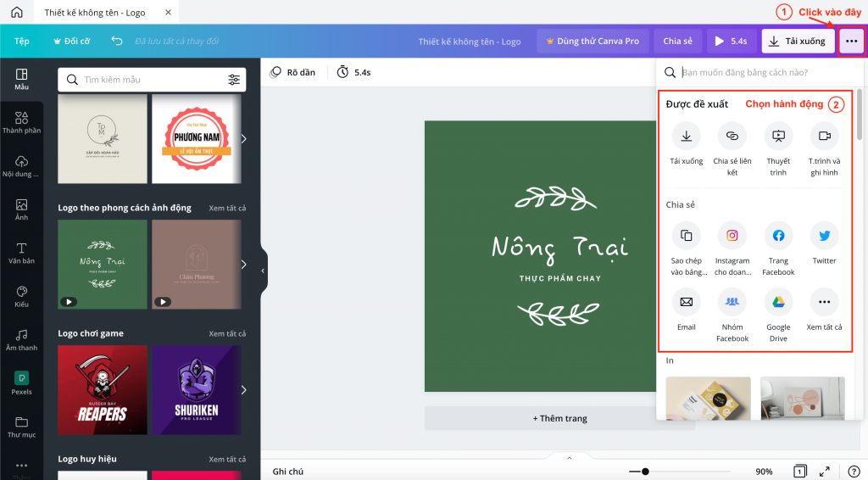The height and width of the screenshot is (480, 868).
Task: Choose the Chia sẻ liên kết link icon
Action: tap(732, 136)
